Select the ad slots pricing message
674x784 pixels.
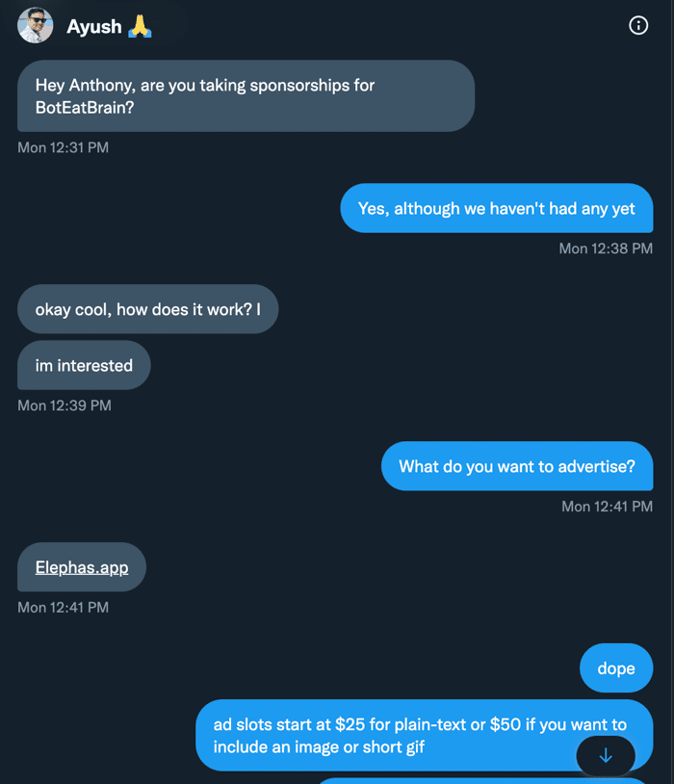click(424, 735)
